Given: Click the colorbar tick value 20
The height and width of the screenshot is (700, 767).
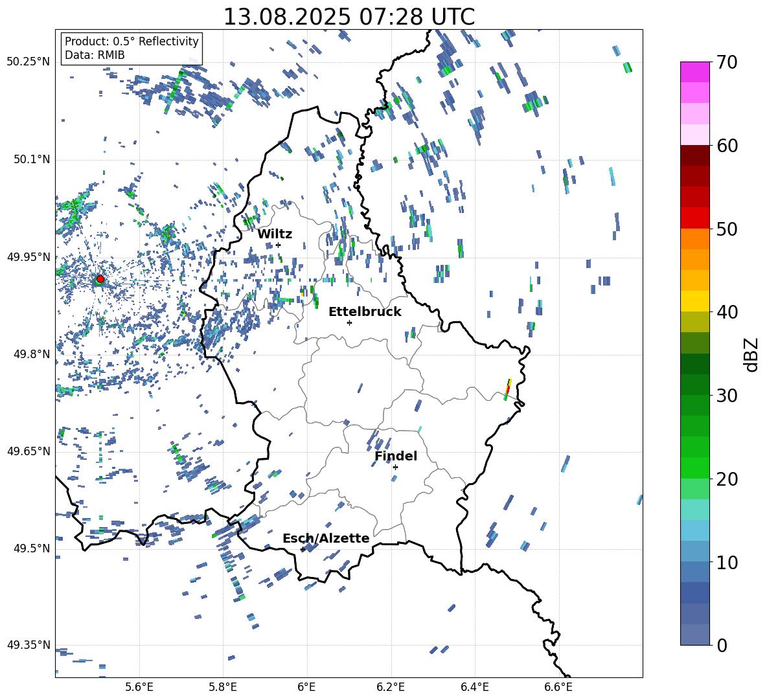Looking at the screenshot, I should (x=727, y=479).
